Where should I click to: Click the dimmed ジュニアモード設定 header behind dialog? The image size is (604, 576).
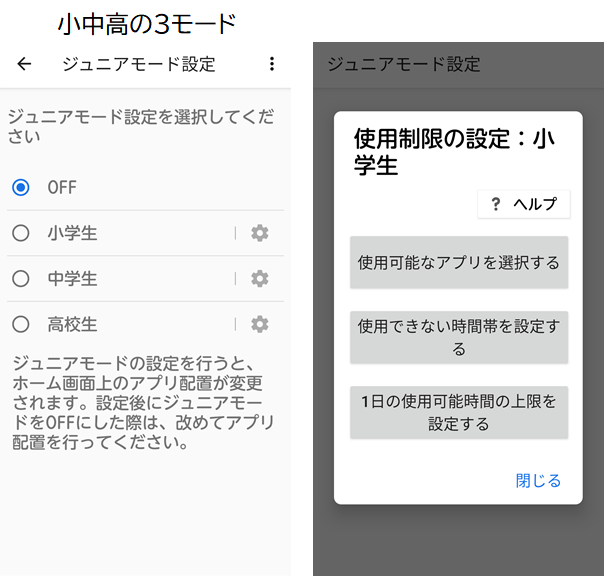point(404,65)
